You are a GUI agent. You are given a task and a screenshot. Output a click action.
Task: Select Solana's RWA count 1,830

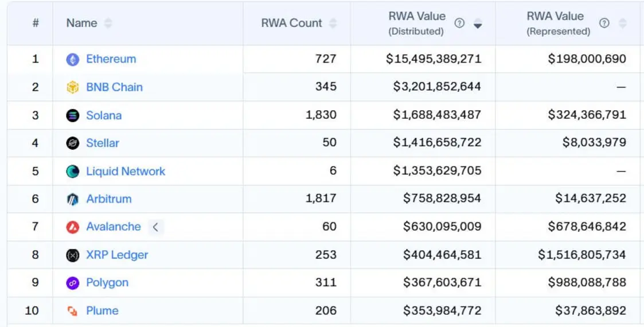coord(321,115)
